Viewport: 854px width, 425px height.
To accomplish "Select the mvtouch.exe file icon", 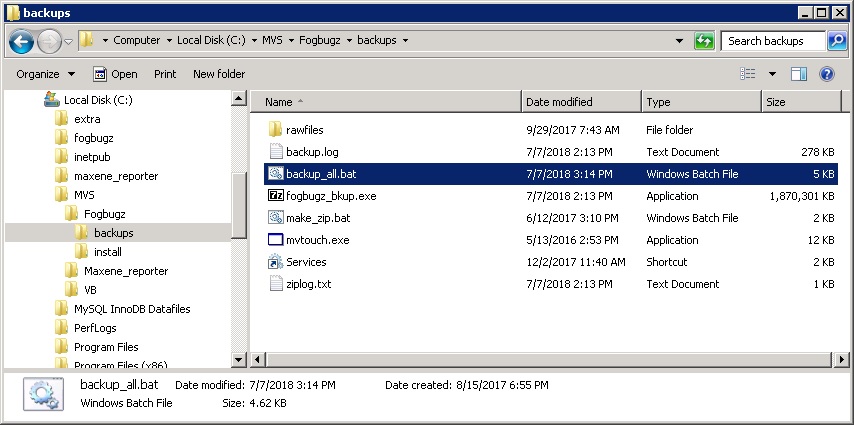I will coord(276,240).
